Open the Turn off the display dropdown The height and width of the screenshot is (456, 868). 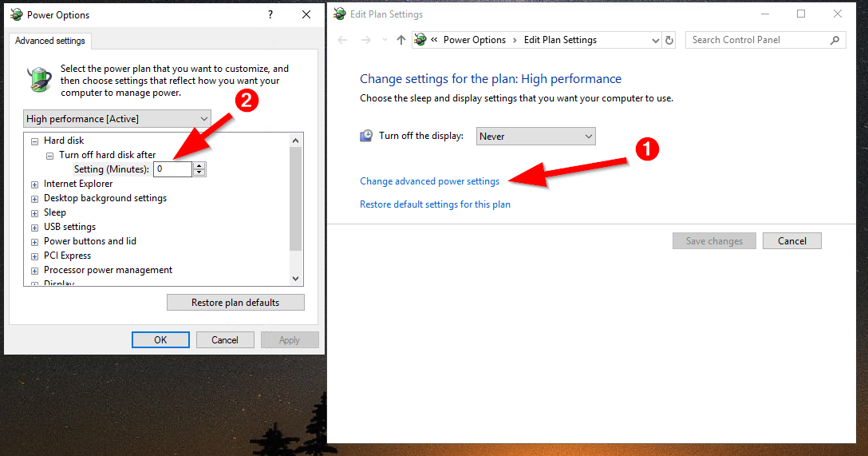tap(535, 137)
